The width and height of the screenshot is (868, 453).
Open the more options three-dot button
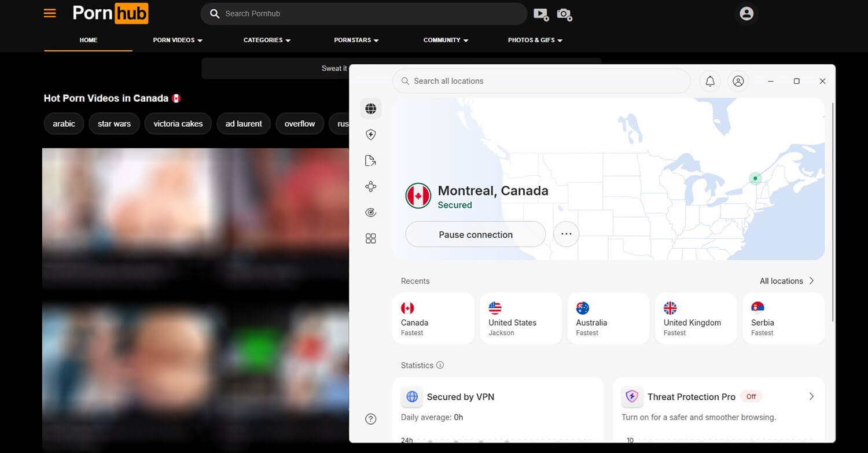(x=566, y=234)
